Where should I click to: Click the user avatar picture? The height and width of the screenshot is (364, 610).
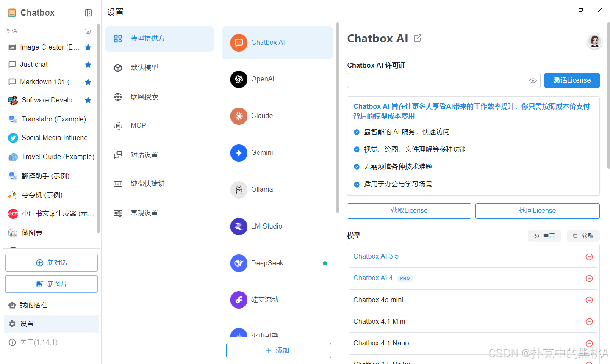tap(595, 41)
